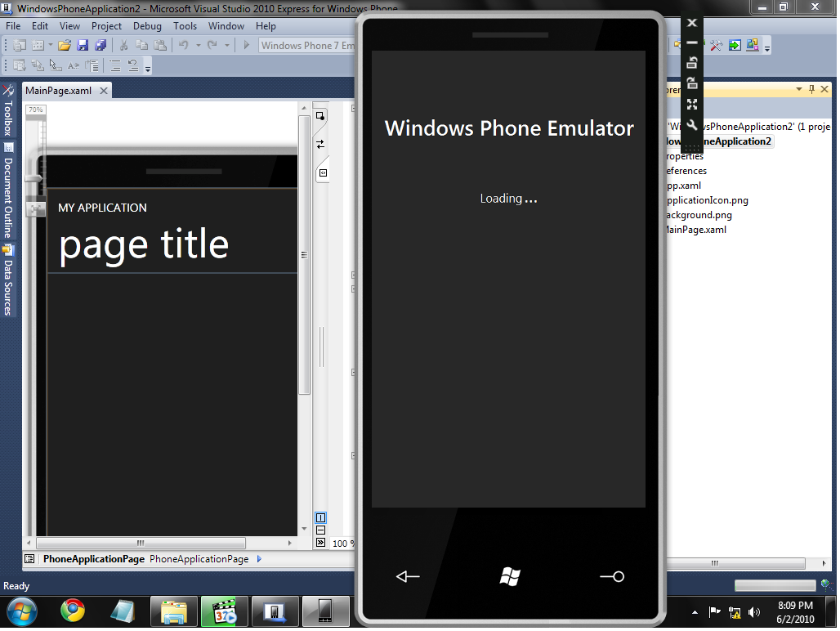Open the Debug menu

click(147, 25)
